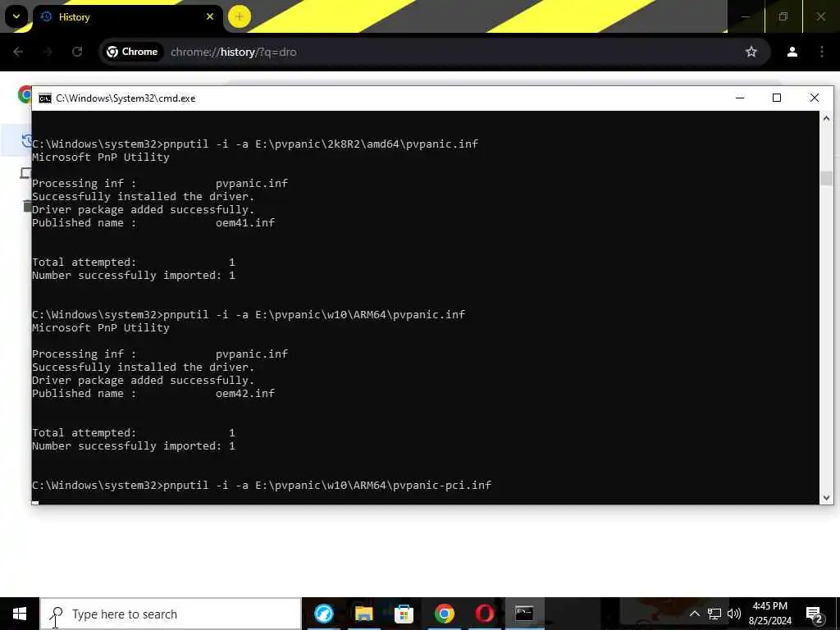
Task: Open the Chrome profile avatar menu
Action: pyautogui.click(x=792, y=52)
